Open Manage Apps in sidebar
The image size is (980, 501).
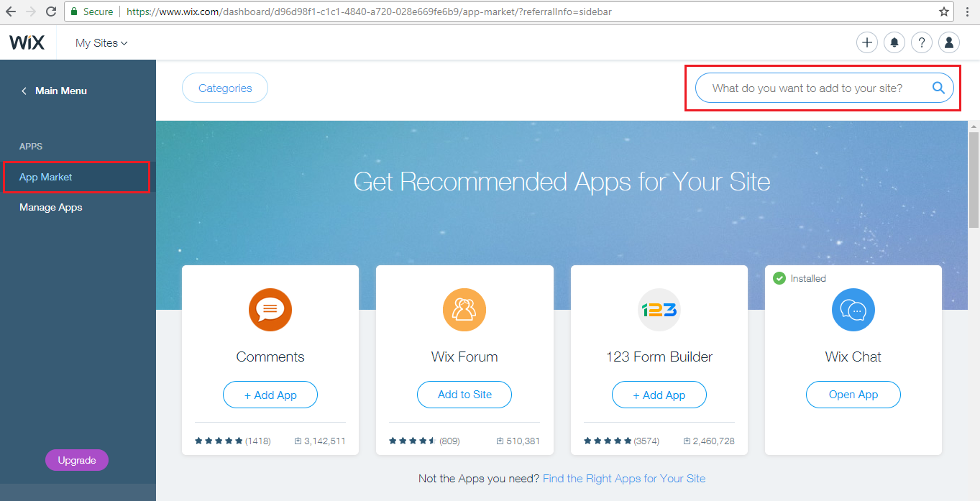point(51,207)
